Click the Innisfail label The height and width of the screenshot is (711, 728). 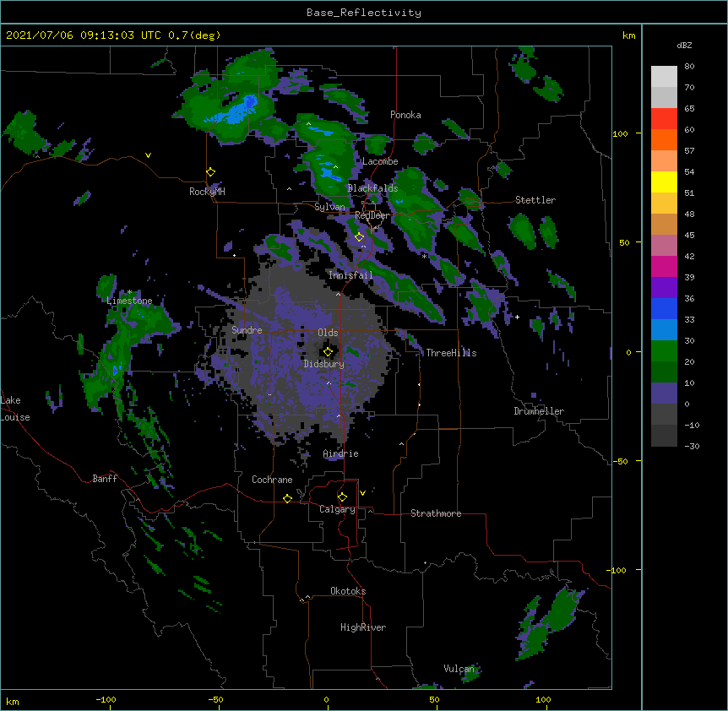click(x=350, y=275)
